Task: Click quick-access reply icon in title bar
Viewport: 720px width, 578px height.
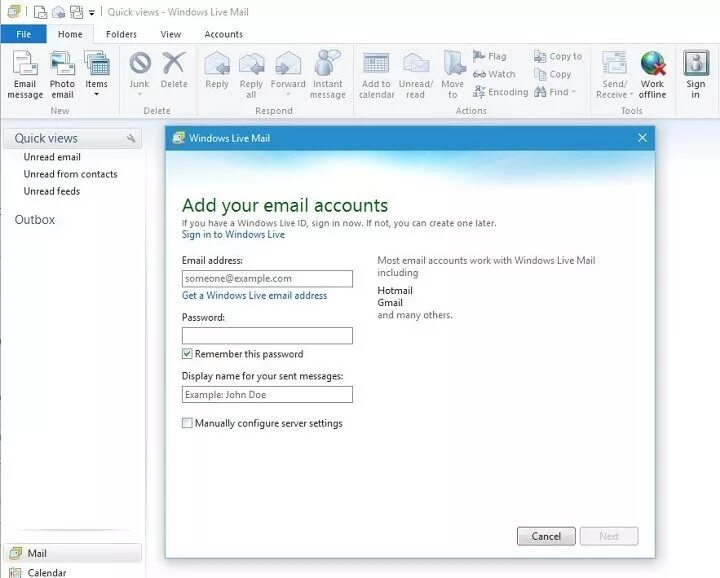Action: point(58,12)
